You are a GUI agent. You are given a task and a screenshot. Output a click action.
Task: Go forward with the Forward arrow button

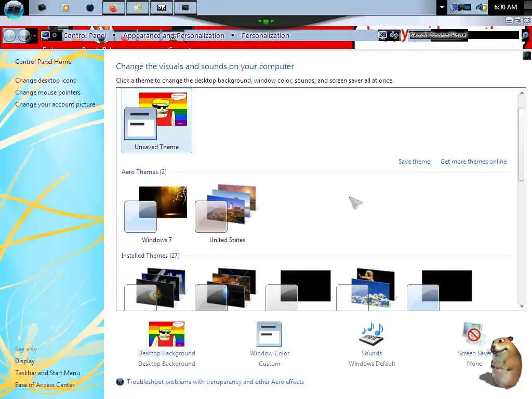pos(24,35)
